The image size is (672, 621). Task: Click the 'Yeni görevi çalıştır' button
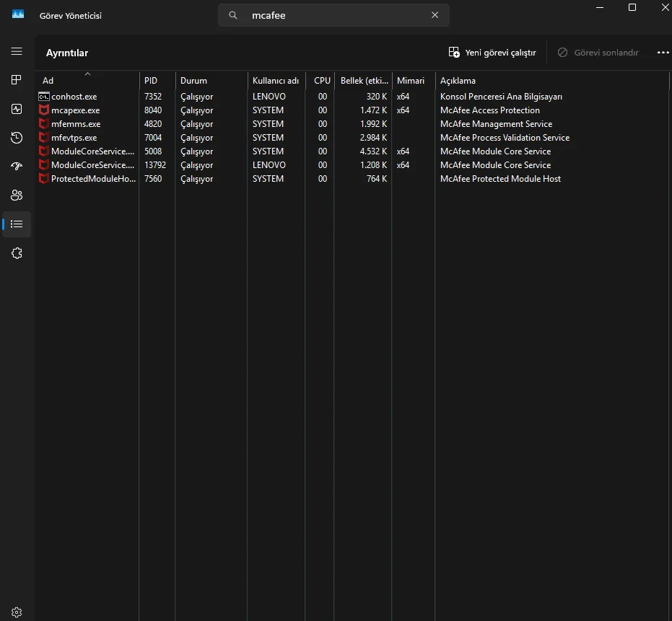(x=492, y=53)
